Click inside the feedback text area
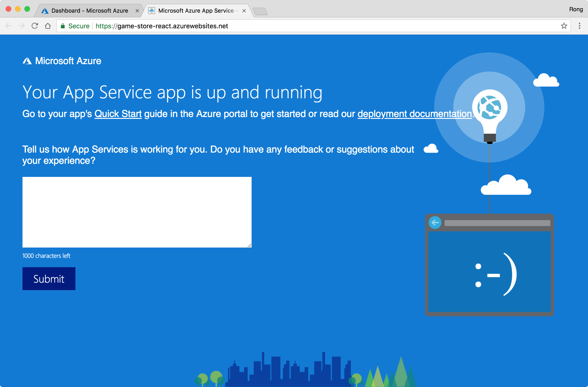The width and height of the screenshot is (588, 387). click(137, 212)
